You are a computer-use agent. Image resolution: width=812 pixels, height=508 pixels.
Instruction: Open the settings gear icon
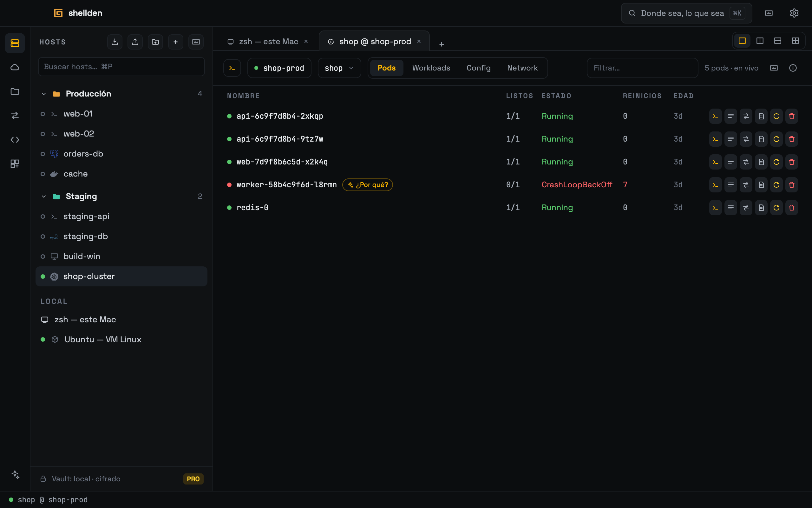click(794, 13)
